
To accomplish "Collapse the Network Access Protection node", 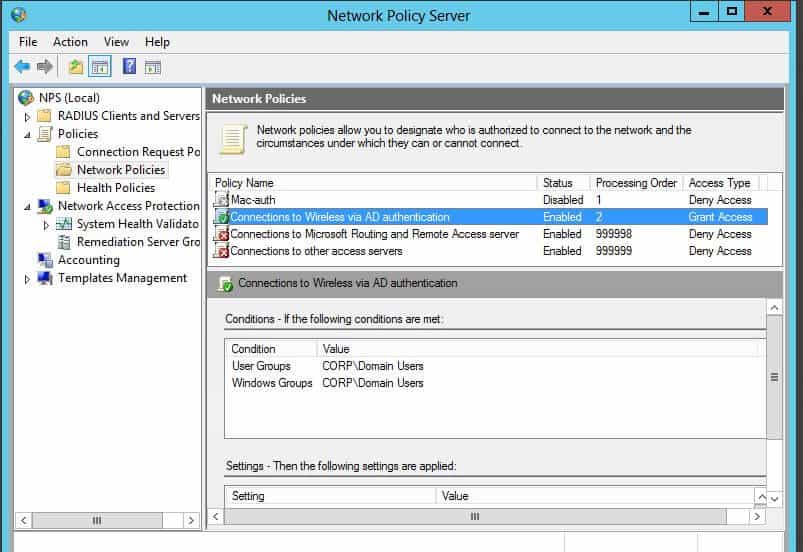I will tap(28, 207).
